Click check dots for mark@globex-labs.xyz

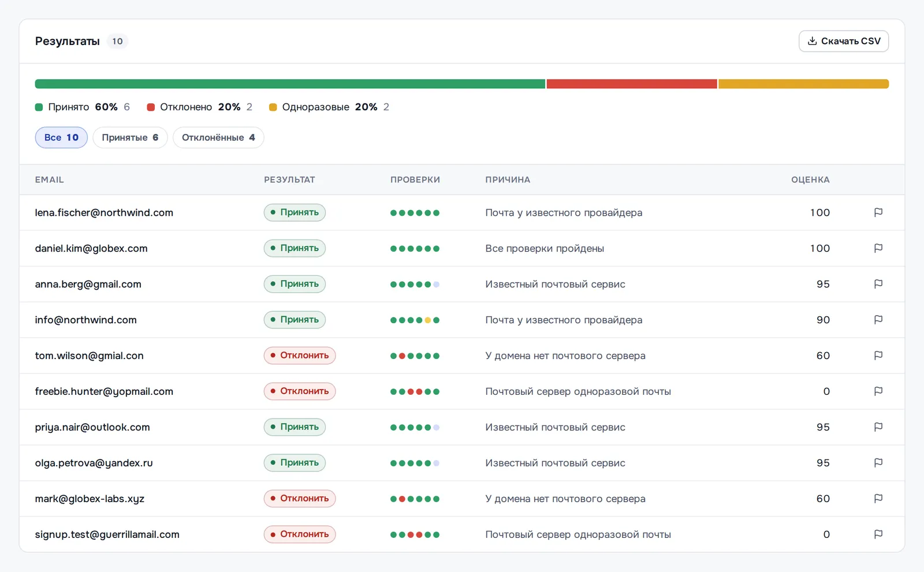tap(415, 499)
